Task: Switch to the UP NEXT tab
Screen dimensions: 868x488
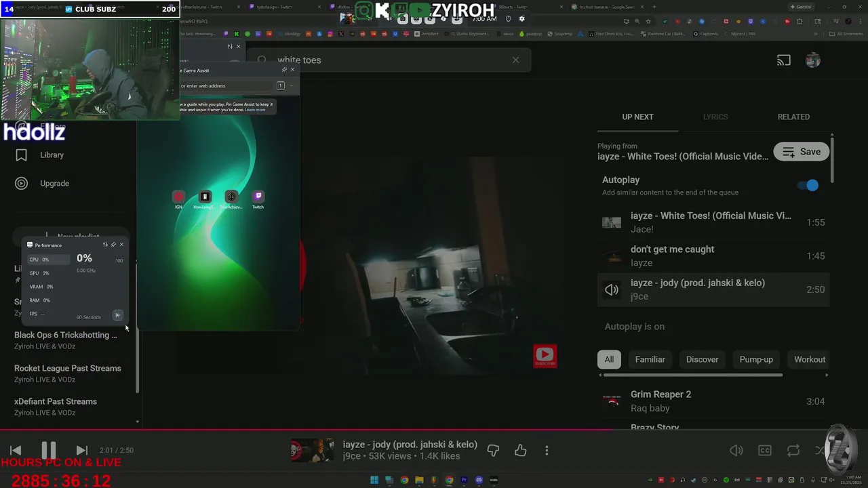Action: 637,117
